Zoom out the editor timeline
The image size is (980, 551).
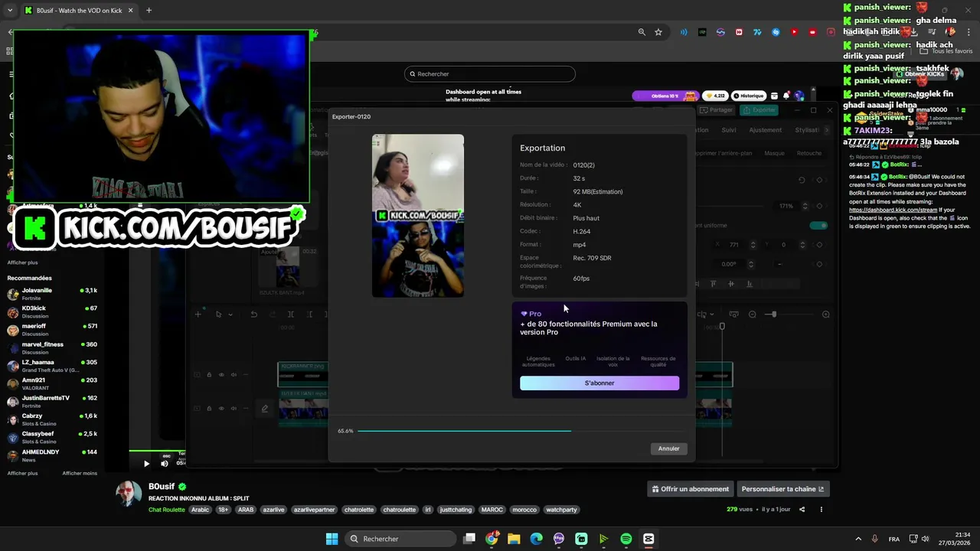[x=753, y=315]
